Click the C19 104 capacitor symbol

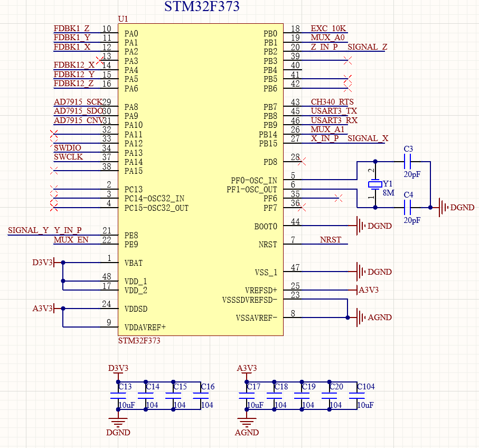302,396
